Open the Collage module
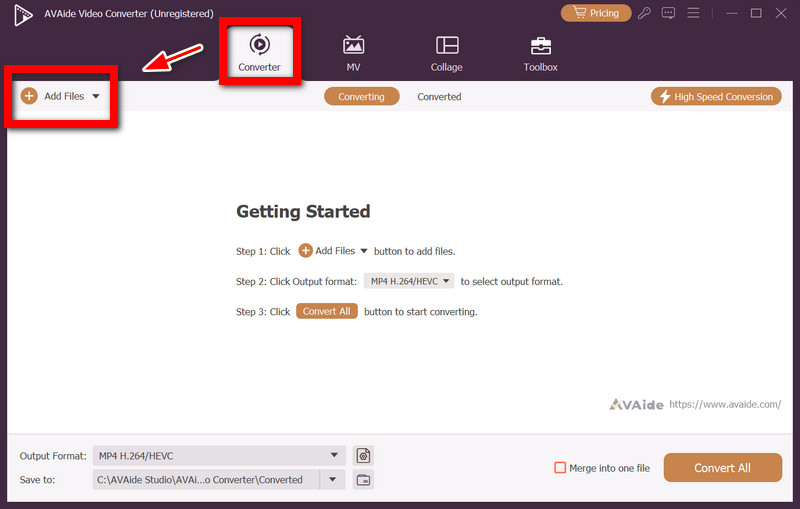 coord(446,53)
